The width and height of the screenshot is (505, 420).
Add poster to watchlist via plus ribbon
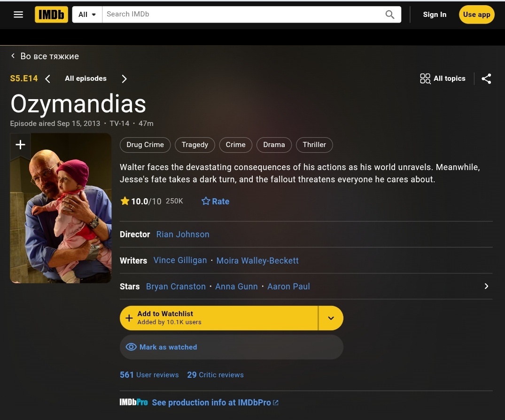20,145
